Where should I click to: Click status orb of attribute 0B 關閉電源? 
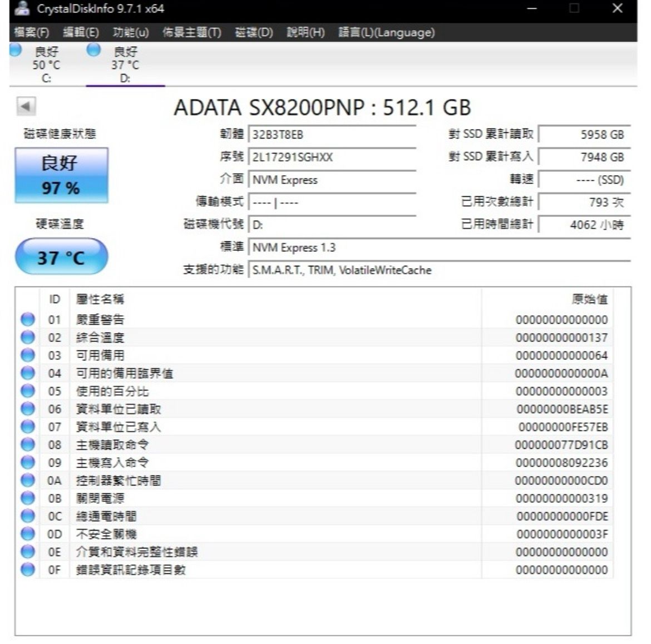tap(28, 498)
